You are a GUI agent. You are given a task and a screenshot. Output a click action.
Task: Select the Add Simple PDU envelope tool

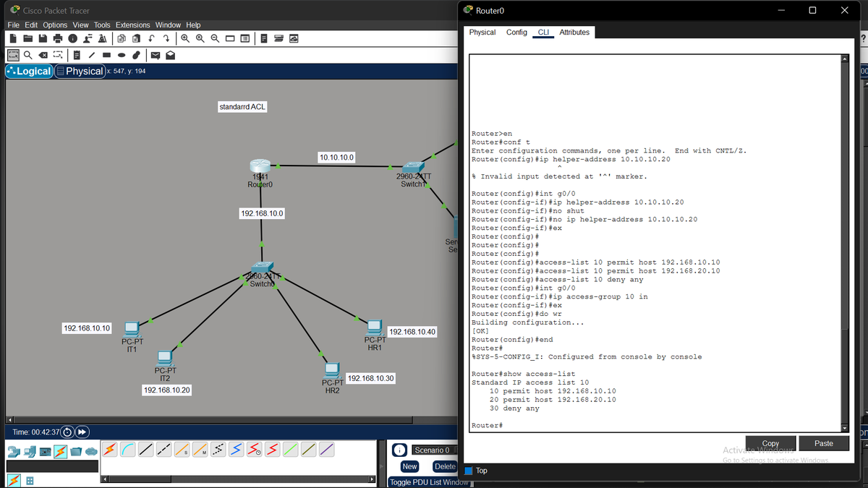(x=155, y=54)
